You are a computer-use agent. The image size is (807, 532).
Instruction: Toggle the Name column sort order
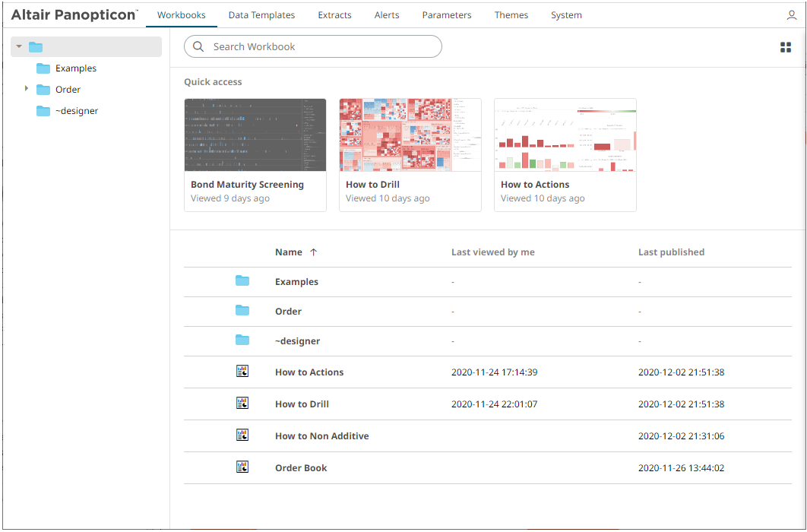point(312,251)
